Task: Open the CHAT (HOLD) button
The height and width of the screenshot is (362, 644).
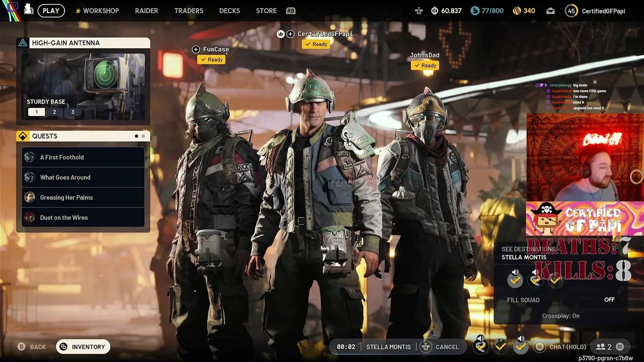Action: click(568, 347)
